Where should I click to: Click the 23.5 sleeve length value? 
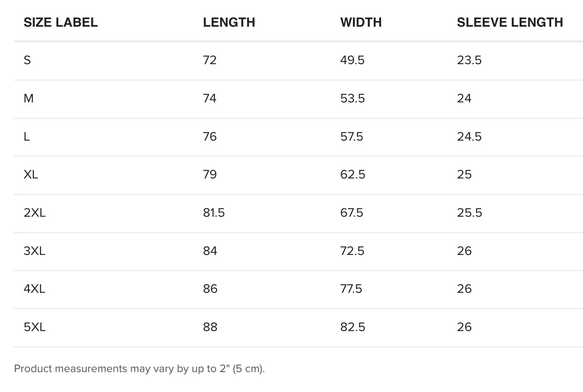(x=469, y=60)
